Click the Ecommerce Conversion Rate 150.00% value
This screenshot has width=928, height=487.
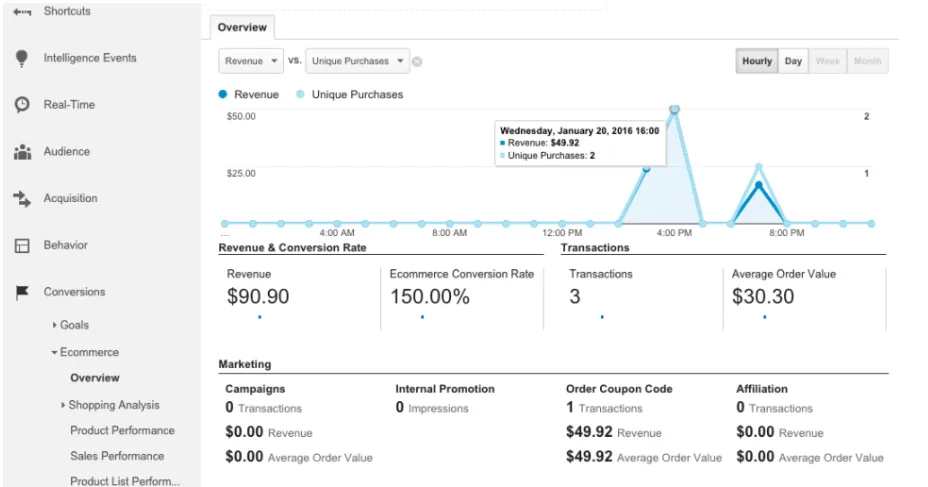click(430, 296)
